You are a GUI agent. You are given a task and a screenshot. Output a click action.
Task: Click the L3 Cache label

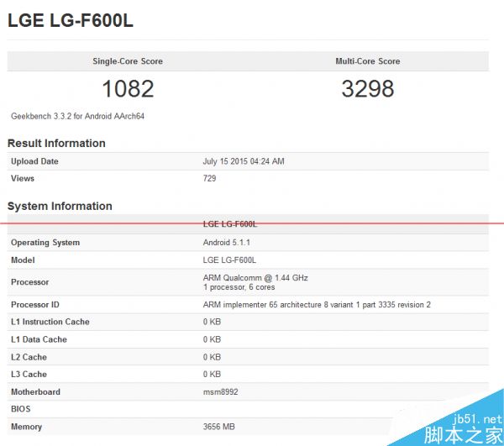point(29,374)
